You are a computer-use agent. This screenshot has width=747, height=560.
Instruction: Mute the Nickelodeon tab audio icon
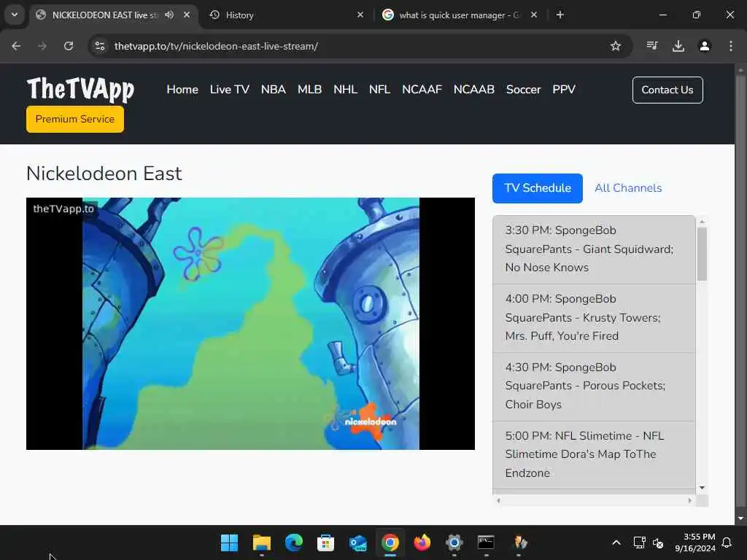pos(169,15)
